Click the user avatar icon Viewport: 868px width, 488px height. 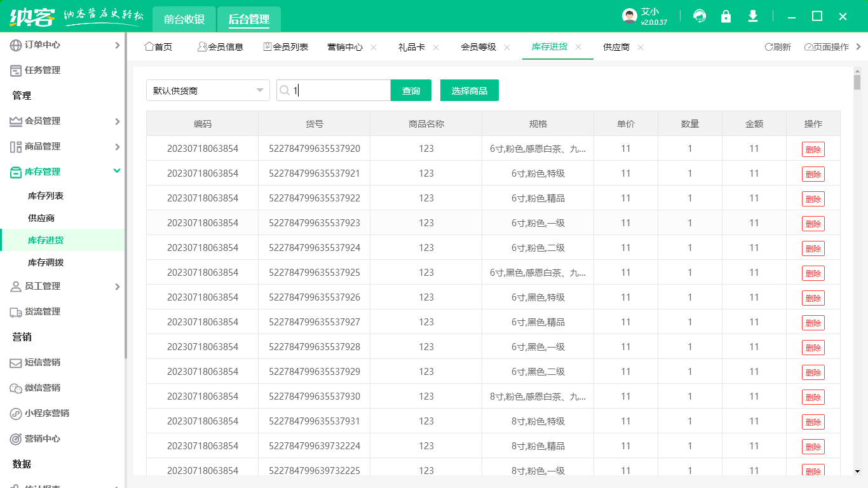point(629,17)
